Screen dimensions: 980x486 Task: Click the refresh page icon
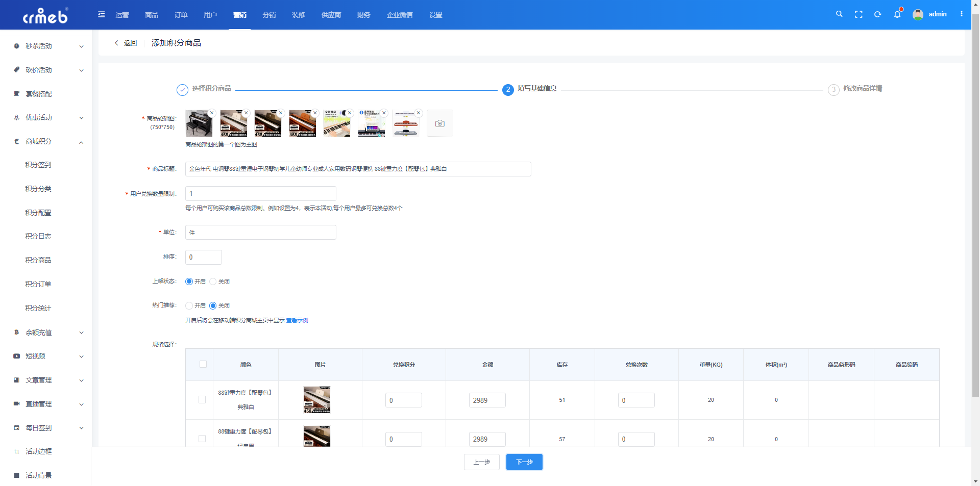tap(878, 14)
